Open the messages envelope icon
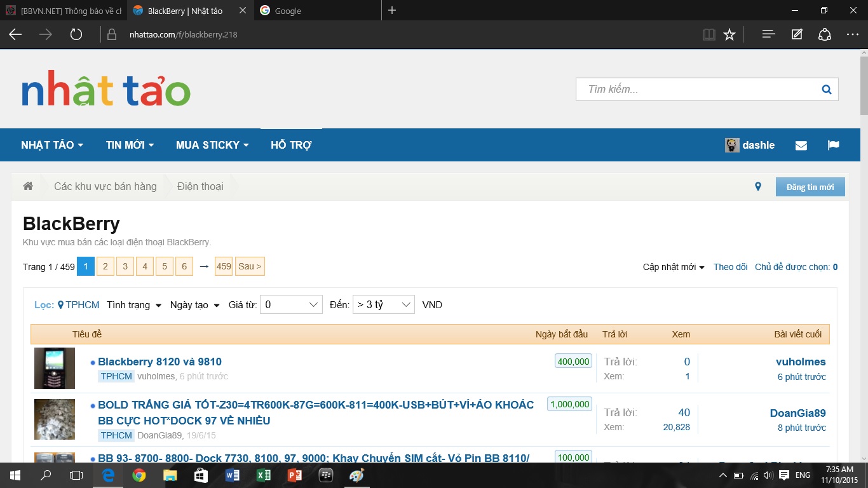868x488 pixels. pyautogui.click(x=801, y=146)
